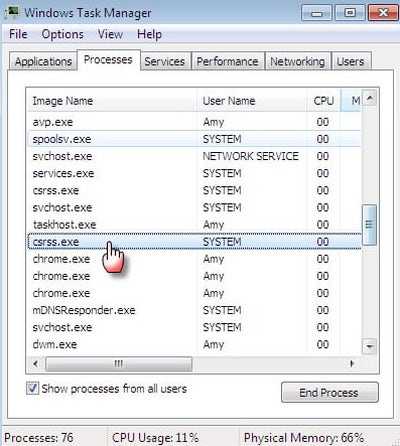Screen dimensions: 400x446
Task: Switch to the Services tab
Action: (x=165, y=61)
